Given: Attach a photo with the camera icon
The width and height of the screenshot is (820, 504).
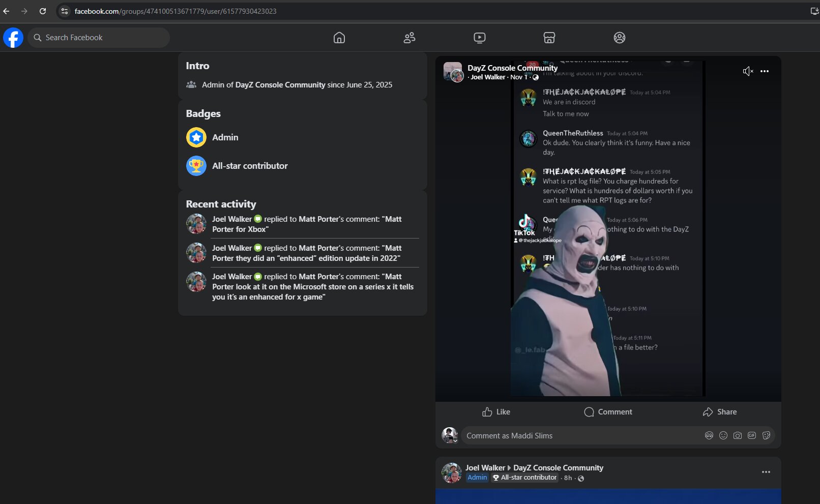Looking at the screenshot, I should (738, 436).
